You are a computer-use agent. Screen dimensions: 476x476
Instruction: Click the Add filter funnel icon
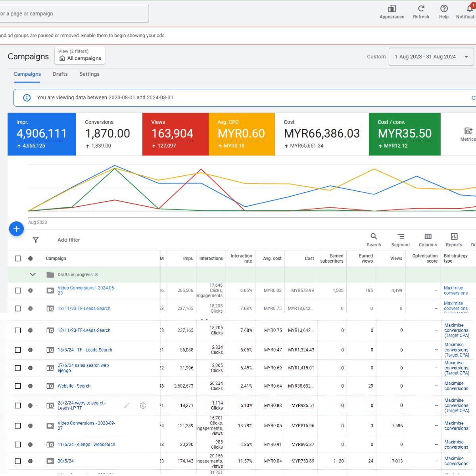coord(36,240)
